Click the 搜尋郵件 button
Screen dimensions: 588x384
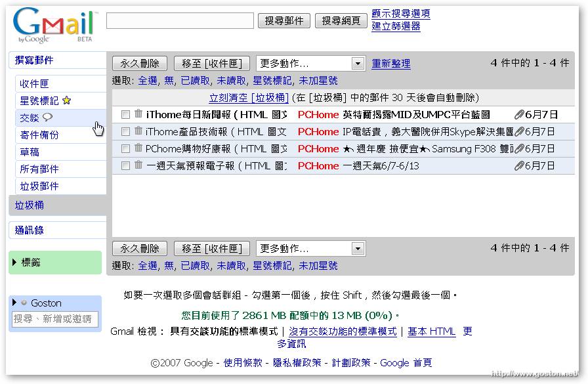pos(284,20)
